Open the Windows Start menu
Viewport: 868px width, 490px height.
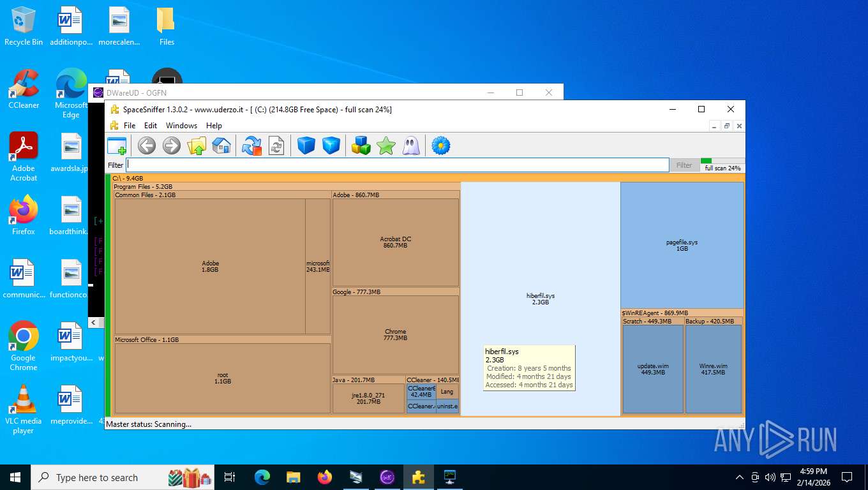pos(15,477)
